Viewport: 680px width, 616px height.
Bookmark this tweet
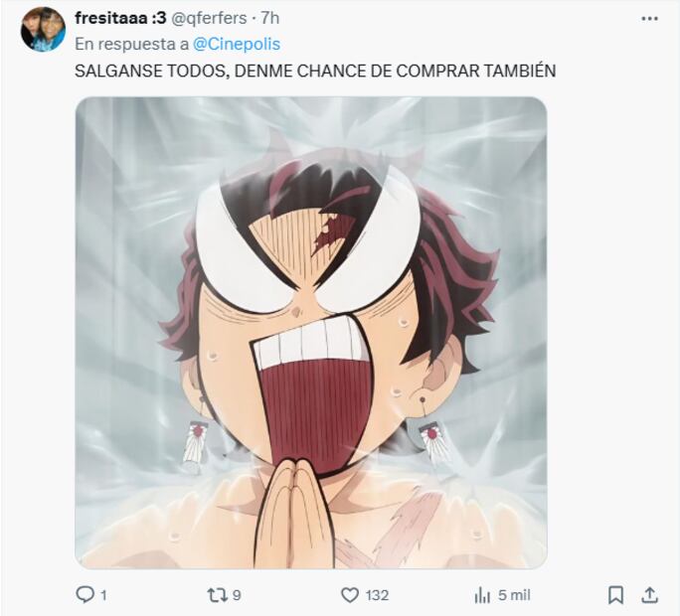pos(615,594)
